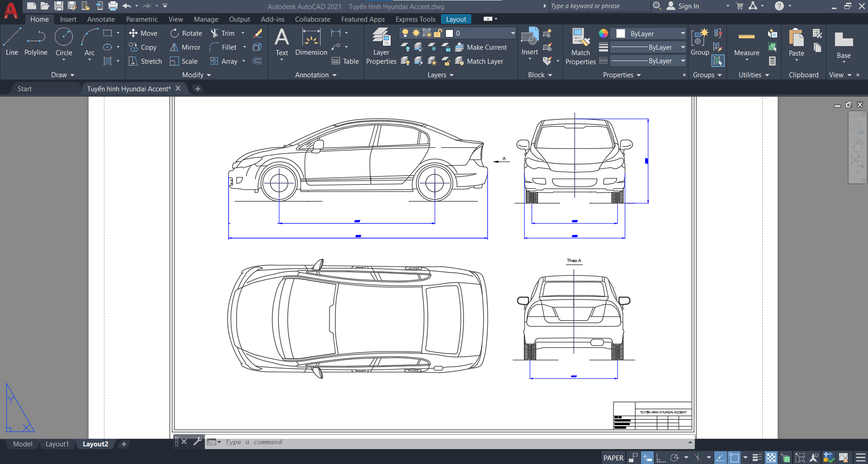
Task: Click Make Current layer button
Action: tap(481, 47)
